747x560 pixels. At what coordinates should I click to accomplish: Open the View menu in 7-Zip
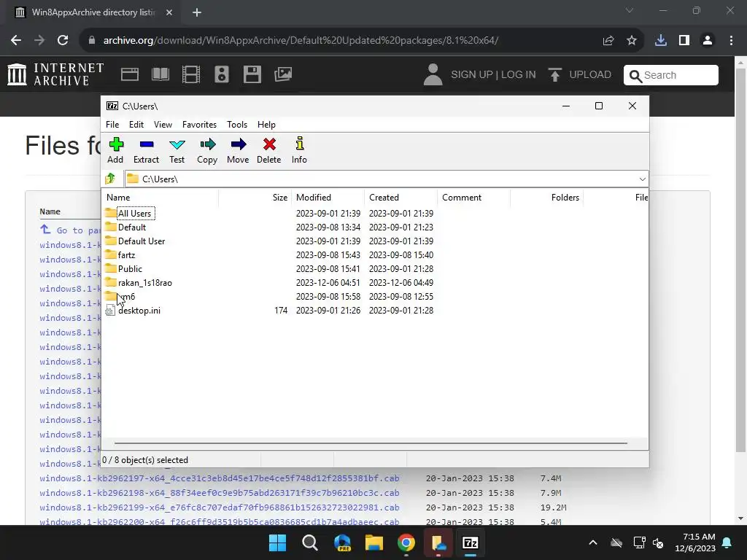(x=163, y=124)
